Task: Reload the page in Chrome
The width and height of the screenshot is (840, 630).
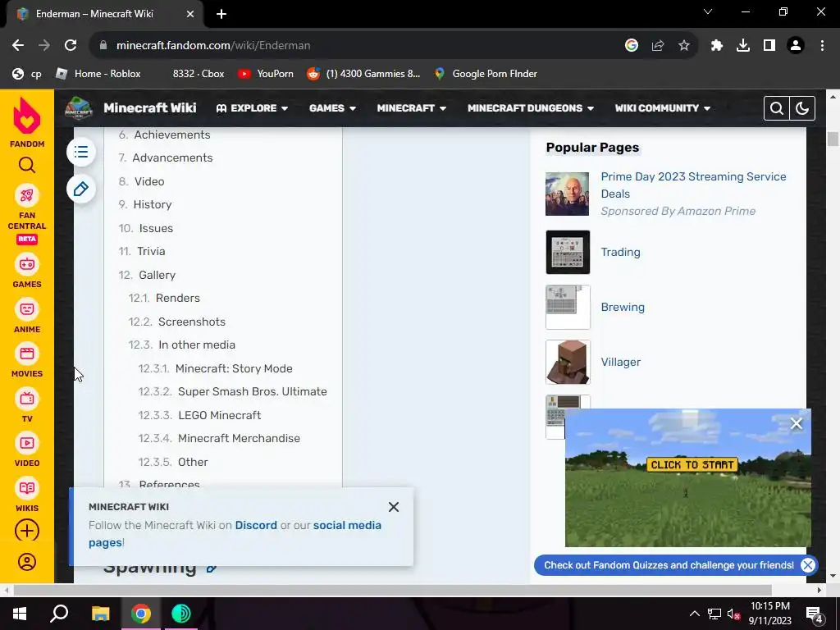Action: [x=71, y=46]
